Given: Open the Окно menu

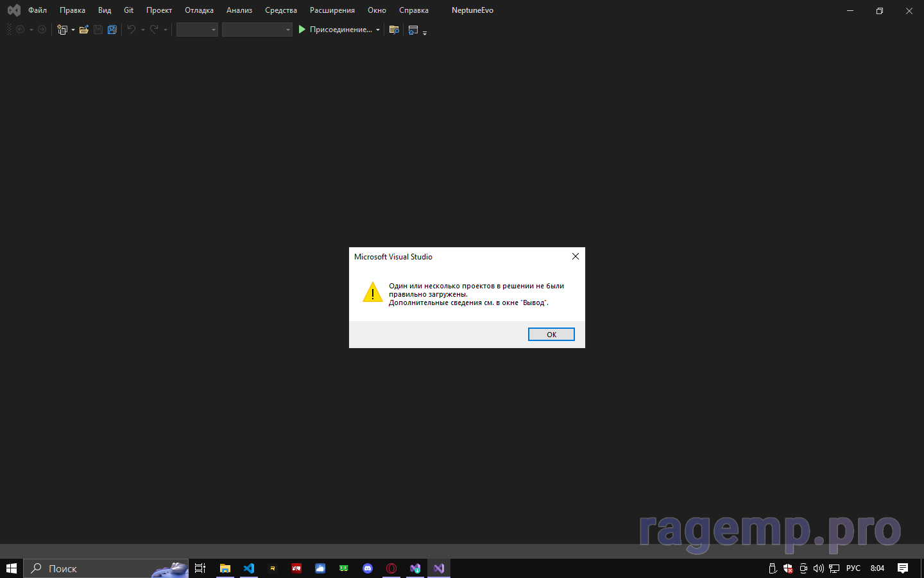Looking at the screenshot, I should 377,10.
